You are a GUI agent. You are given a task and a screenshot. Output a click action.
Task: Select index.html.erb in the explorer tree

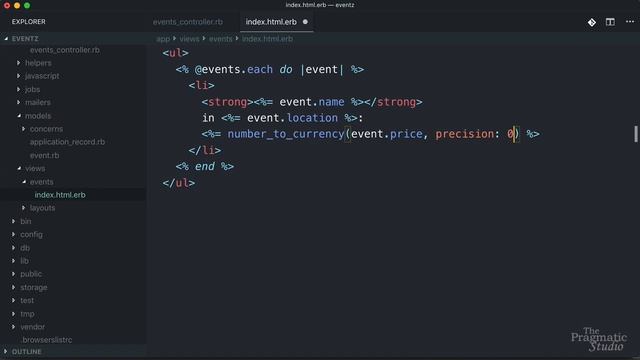60,195
